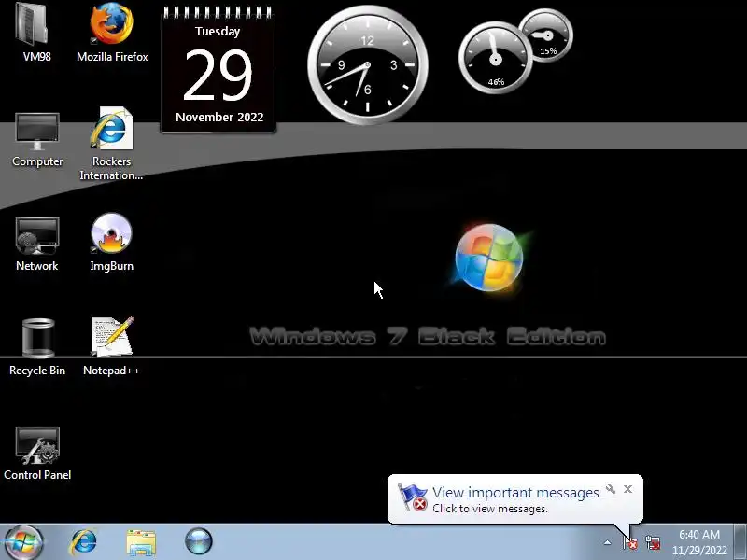The height and width of the screenshot is (560, 747).
Task: Select the Computer desktop icon
Action: coord(37,132)
